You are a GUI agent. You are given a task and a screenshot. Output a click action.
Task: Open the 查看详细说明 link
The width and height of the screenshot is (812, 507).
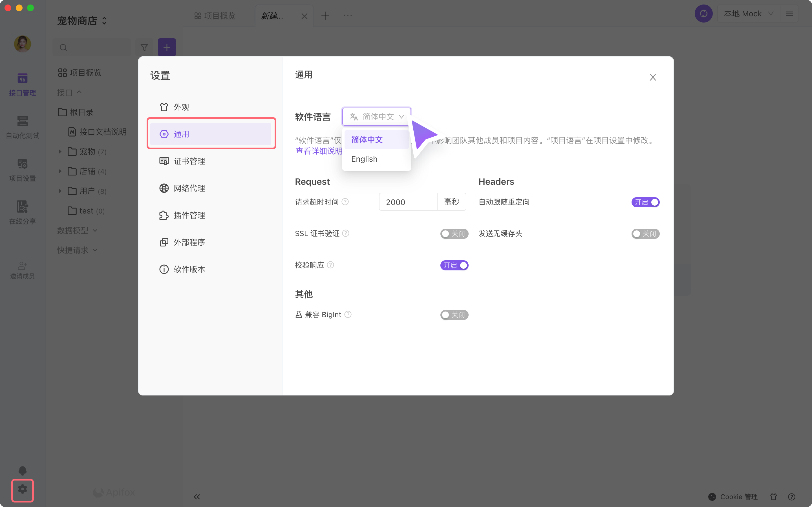click(x=318, y=151)
